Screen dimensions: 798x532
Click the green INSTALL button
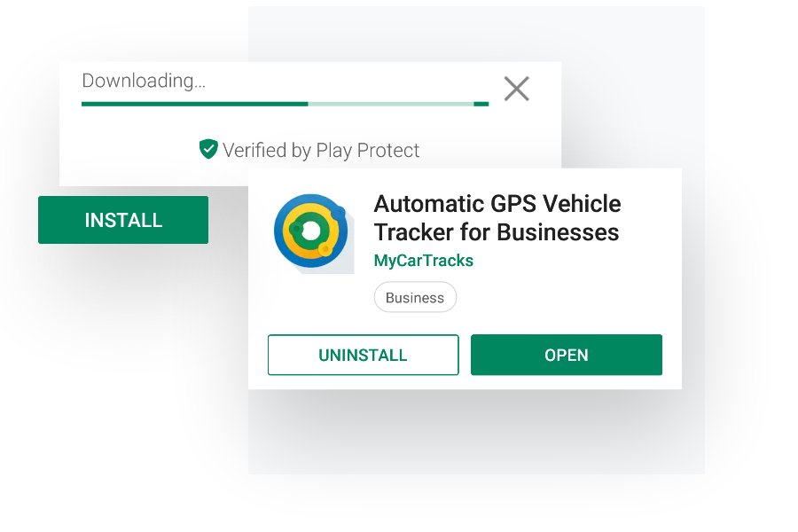[123, 220]
